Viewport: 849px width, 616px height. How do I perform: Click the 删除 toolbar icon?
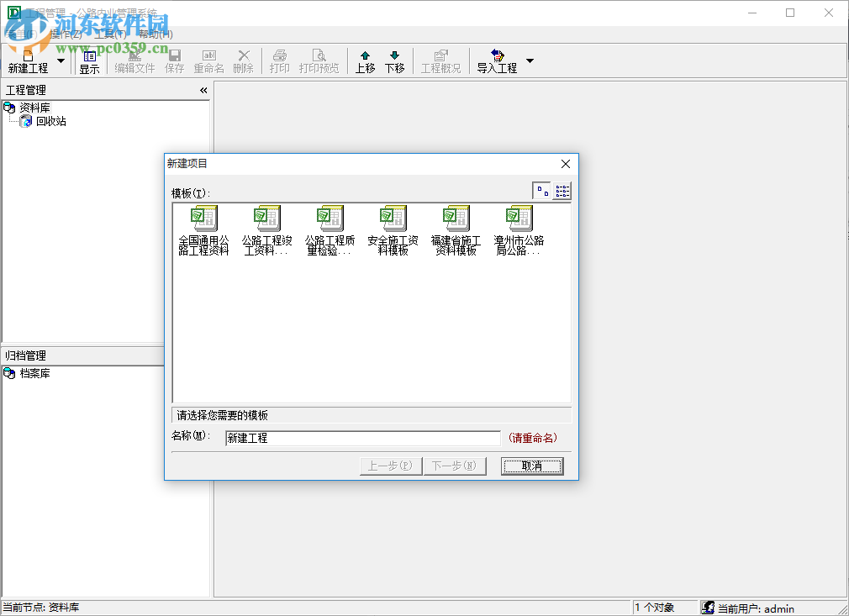click(x=244, y=61)
